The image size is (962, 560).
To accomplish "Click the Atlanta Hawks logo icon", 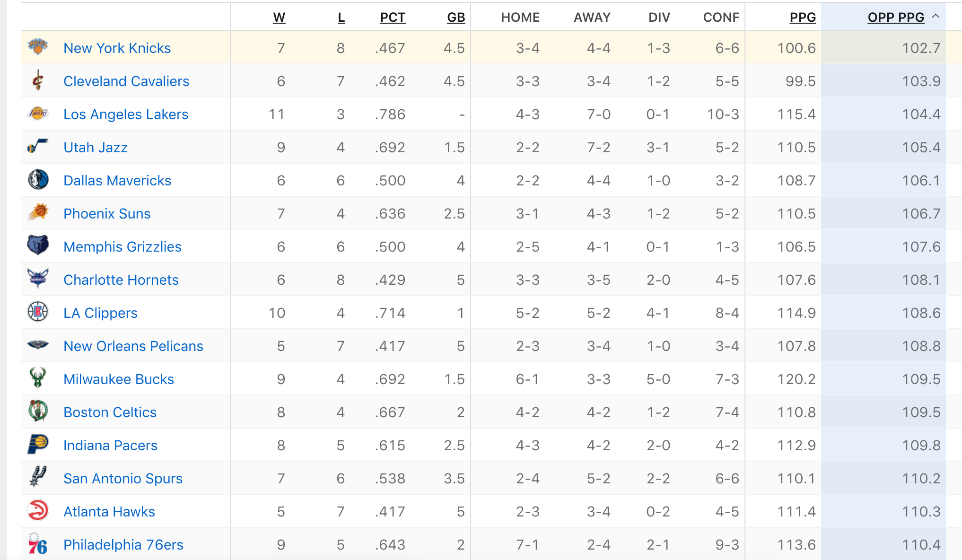I will (38, 510).
